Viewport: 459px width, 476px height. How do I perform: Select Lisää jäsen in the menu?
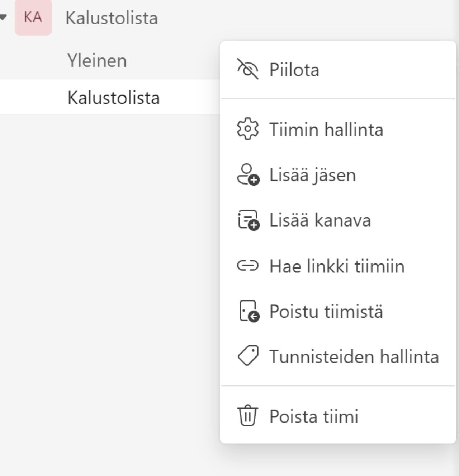338,175
